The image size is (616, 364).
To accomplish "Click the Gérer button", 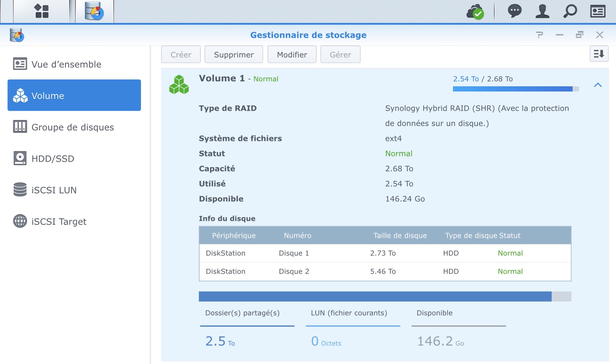I will (341, 55).
